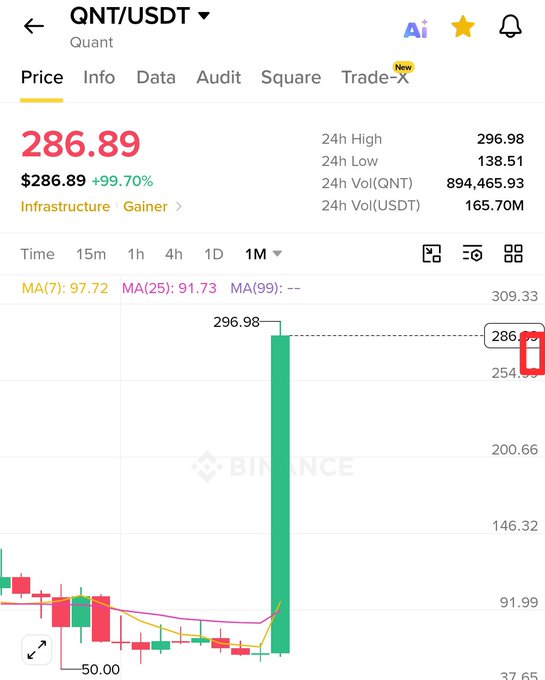This screenshot has height=680, width=545.
Task: Expand chart to fullscreen arrows icon
Action: tap(37, 650)
